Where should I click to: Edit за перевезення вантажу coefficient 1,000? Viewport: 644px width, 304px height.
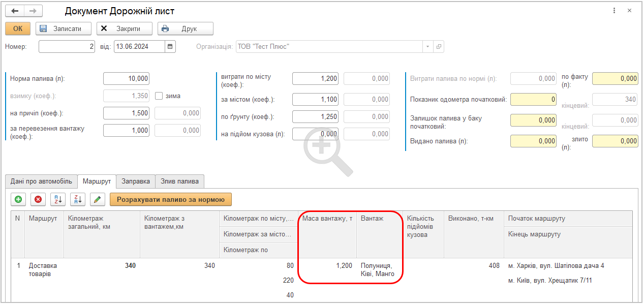pyautogui.click(x=127, y=131)
